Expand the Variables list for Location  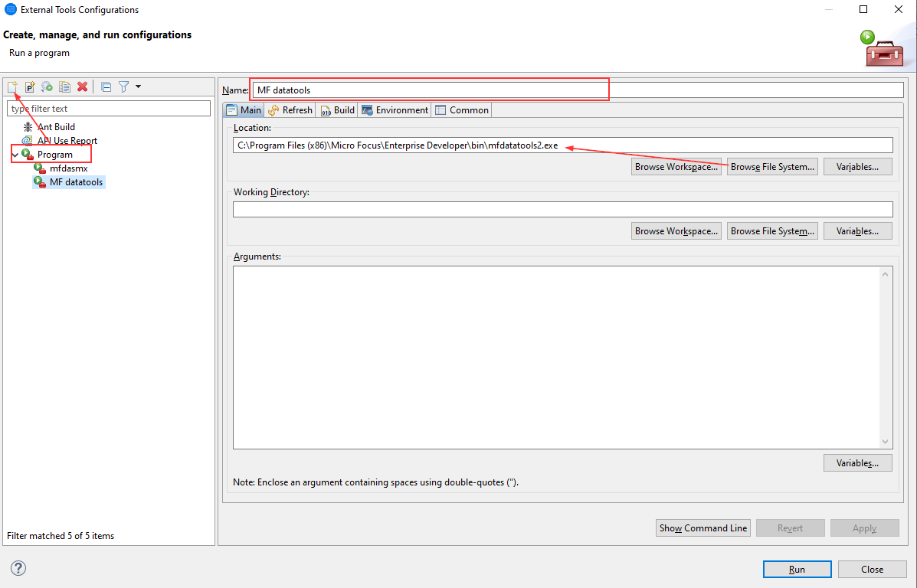tap(857, 166)
